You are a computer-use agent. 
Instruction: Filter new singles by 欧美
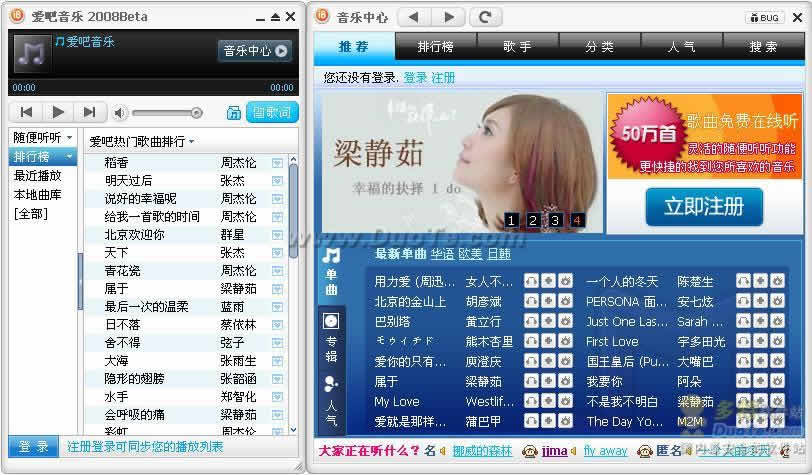[x=470, y=254]
